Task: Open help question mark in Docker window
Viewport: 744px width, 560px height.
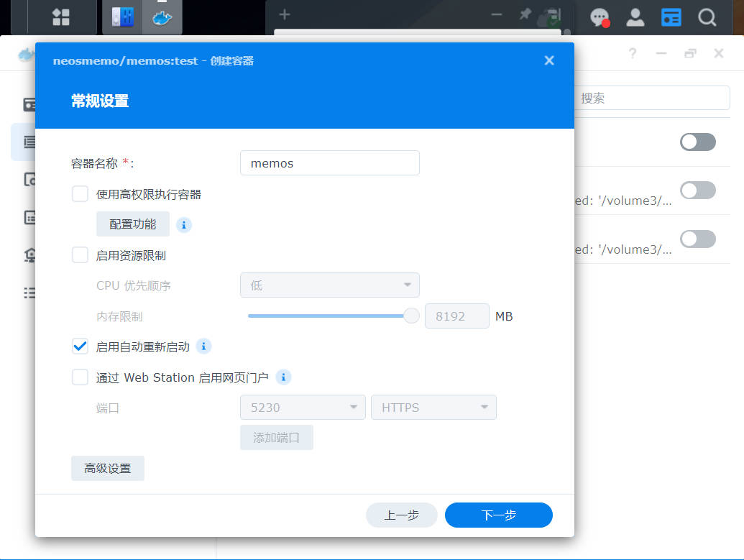Action: coord(632,53)
